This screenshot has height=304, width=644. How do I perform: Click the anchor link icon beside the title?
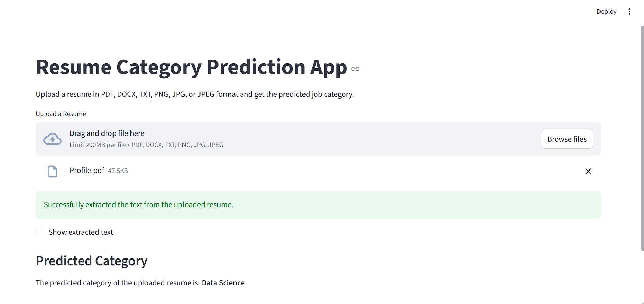click(355, 69)
